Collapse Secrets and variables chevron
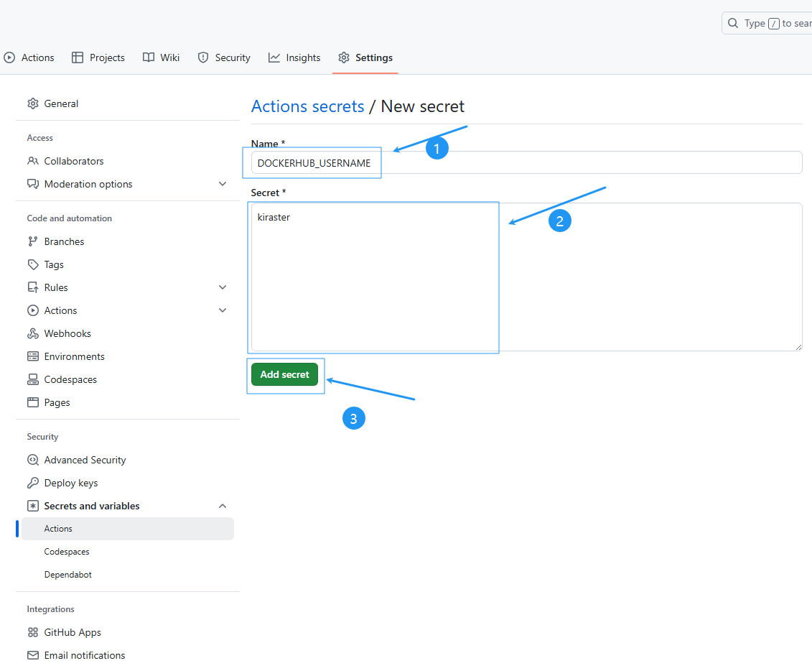Viewport: 812px width, 671px height. click(223, 506)
